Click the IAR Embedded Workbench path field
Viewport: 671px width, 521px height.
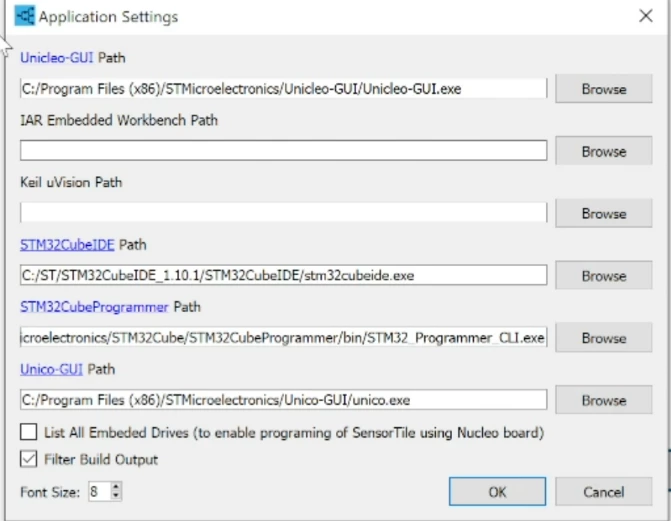click(283, 151)
